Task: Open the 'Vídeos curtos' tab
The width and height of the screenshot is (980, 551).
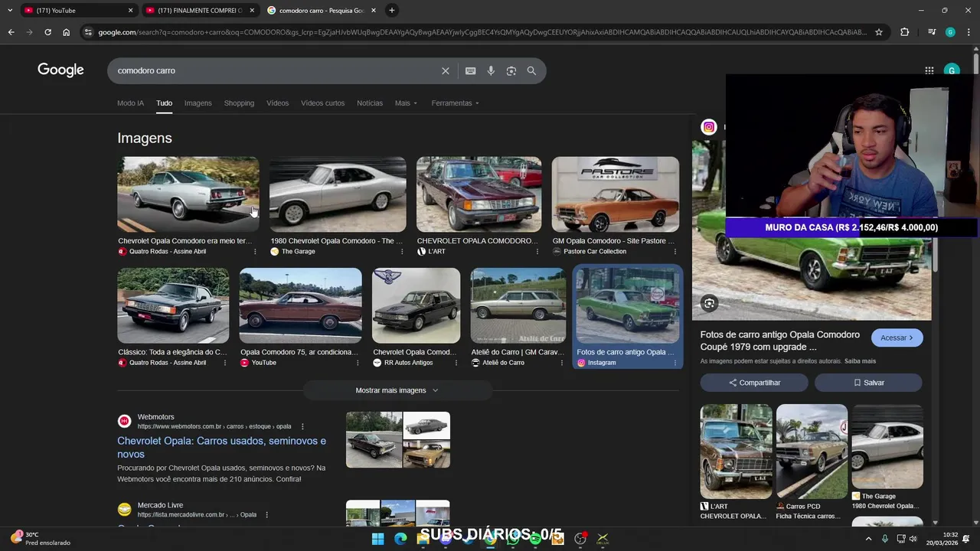Action: pyautogui.click(x=322, y=103)
